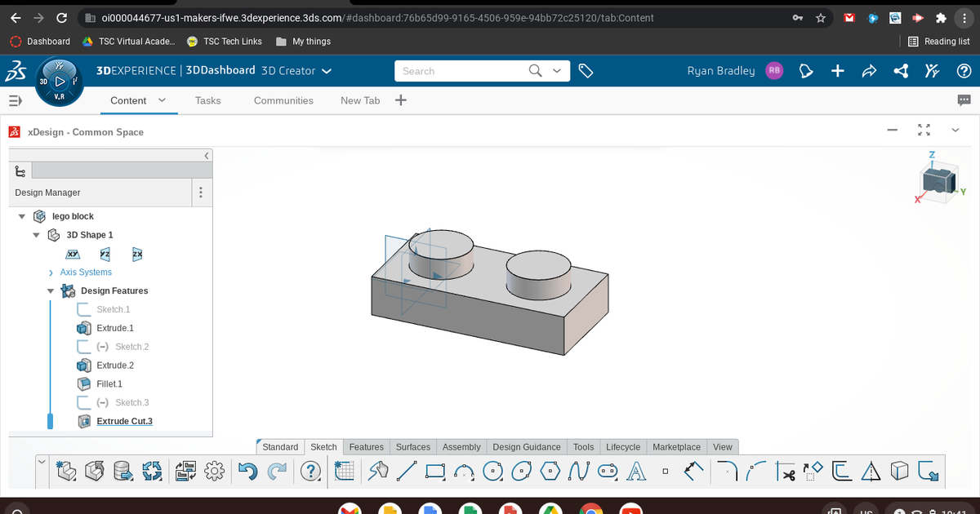Open the chat bubble icon
Viewport: 980px width, 514px height.
(x=964, y=100)
